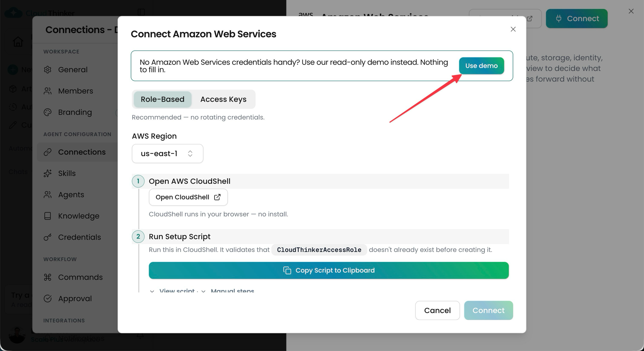
Task: Close the Connect Amazon Web Services dialog
Action: (x=513, y=29)
